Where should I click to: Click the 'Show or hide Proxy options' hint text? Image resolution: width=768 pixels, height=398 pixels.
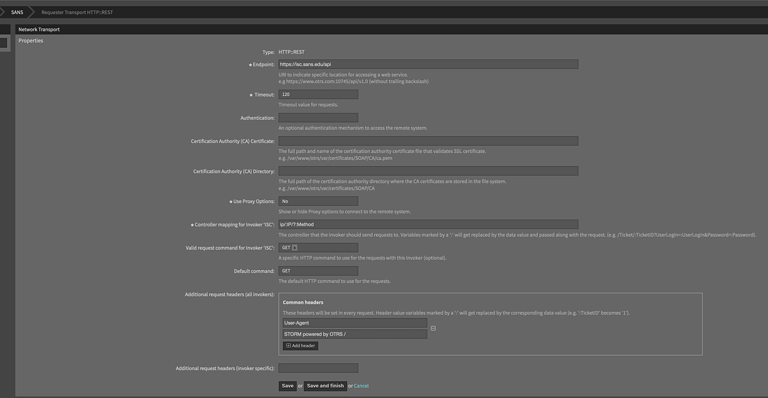pos(345,212)
